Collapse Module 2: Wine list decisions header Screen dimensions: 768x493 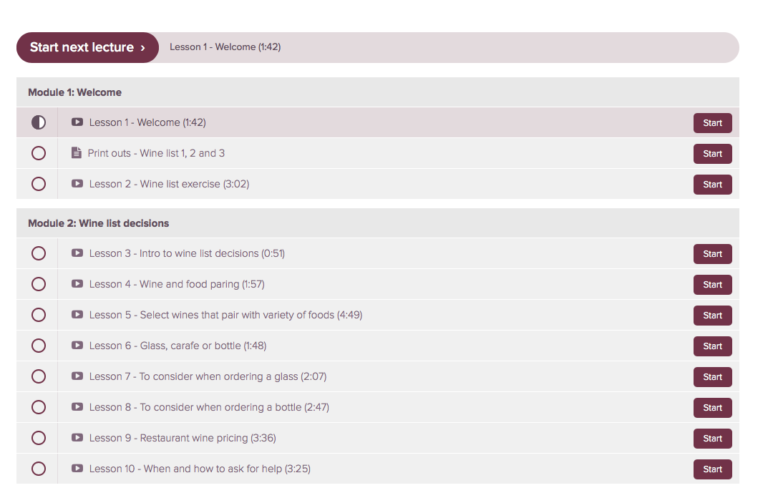click(x=98, y=223)
